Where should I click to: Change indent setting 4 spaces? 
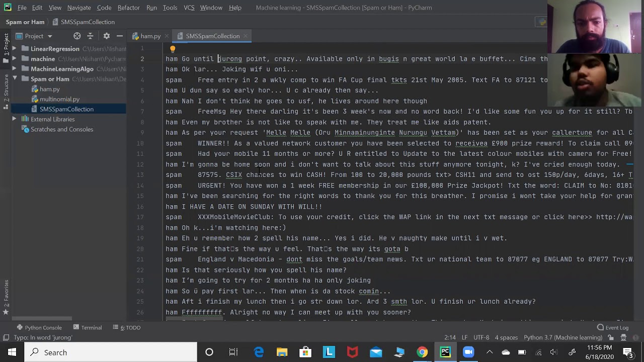tap(506, 338)
